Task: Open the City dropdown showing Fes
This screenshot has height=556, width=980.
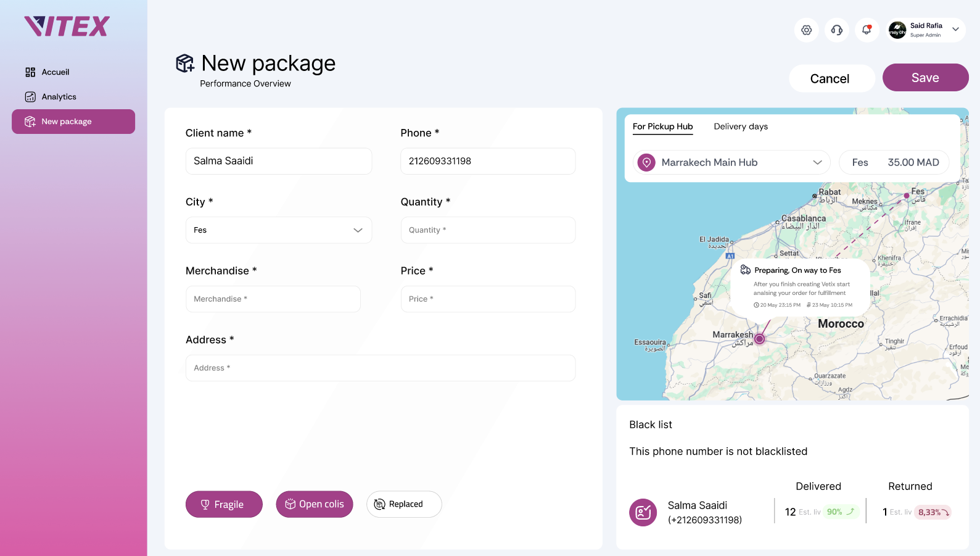Action: click(279, 230)
